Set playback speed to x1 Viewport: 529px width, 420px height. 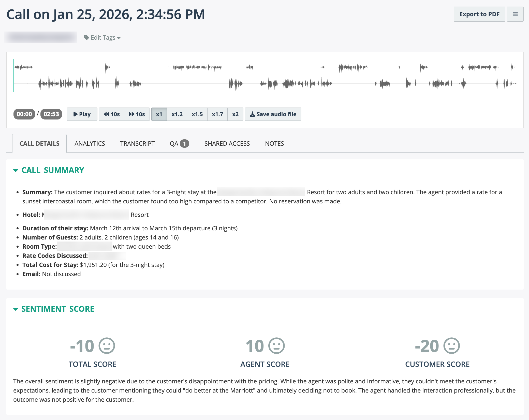159,114
